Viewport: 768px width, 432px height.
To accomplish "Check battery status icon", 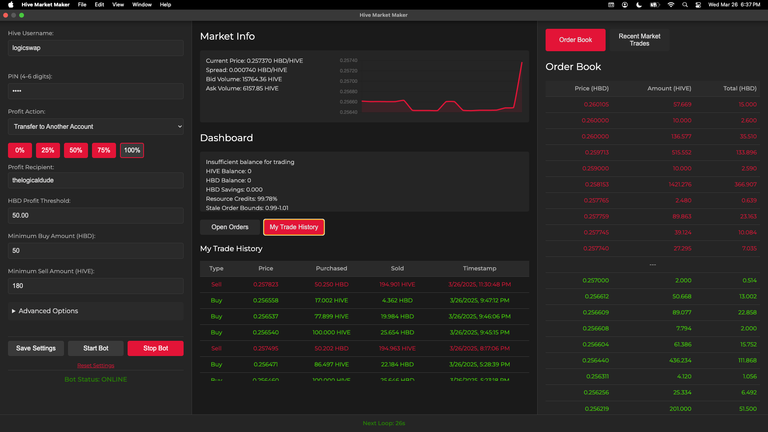I will tap(654, 4).
